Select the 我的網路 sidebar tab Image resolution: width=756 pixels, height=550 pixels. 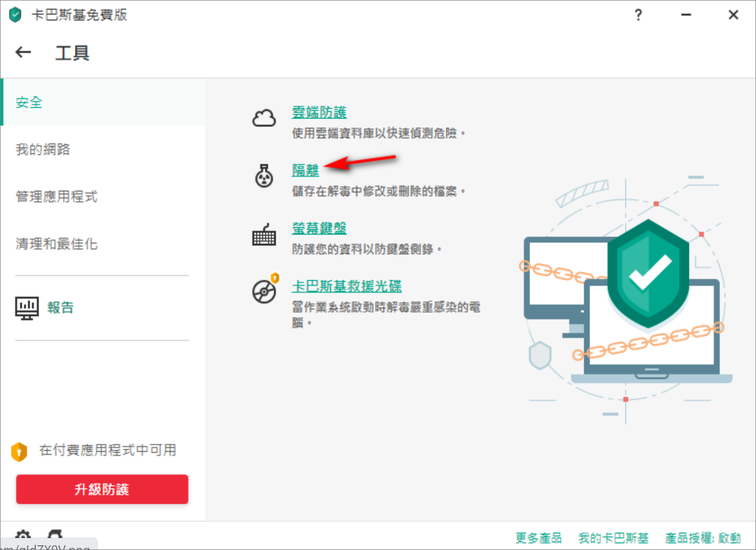click(104, 149)
